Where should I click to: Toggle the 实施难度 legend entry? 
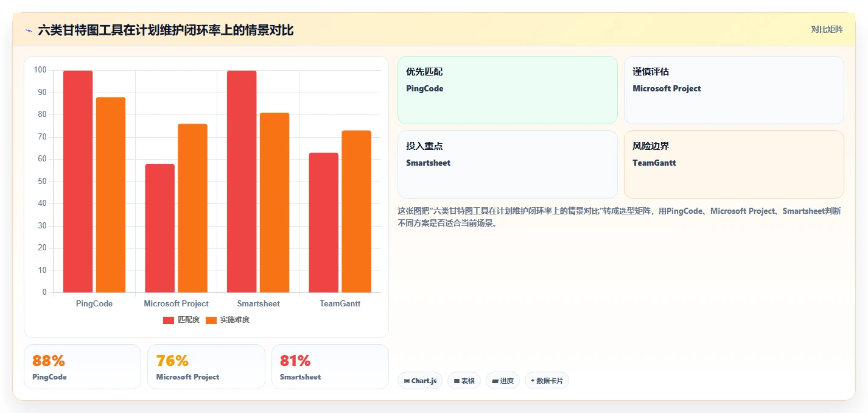click(x=228, y=320)
